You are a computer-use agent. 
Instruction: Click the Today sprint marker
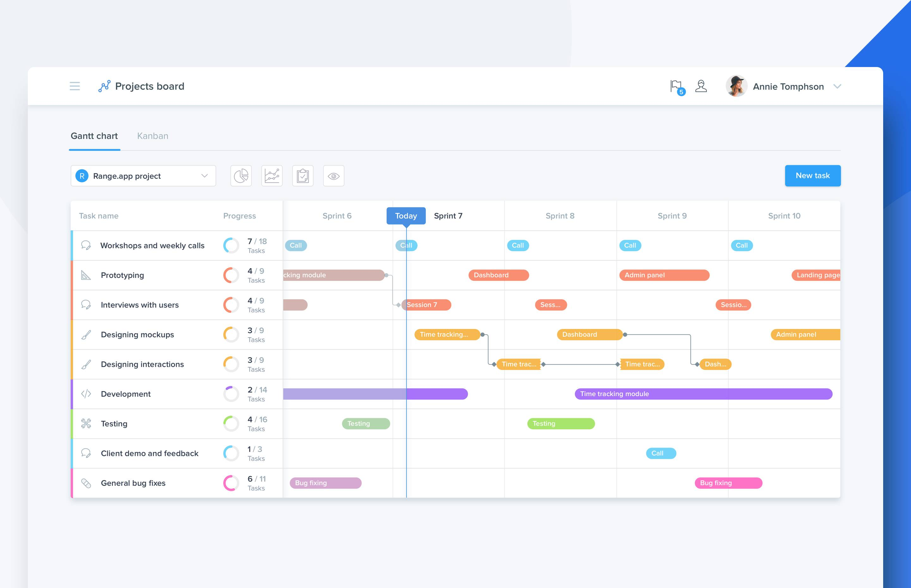point(406,215)
